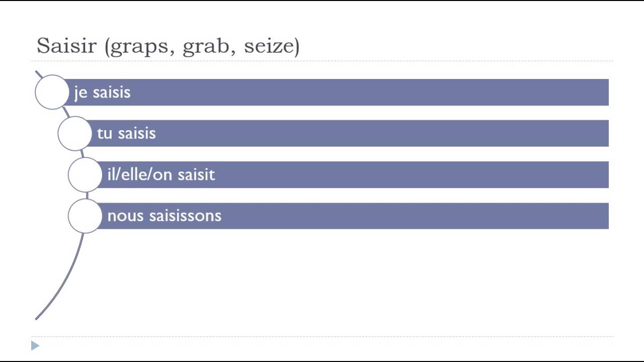
Task: Click the verb "saisis" after "tu"
Action: [x=136, y=134]
